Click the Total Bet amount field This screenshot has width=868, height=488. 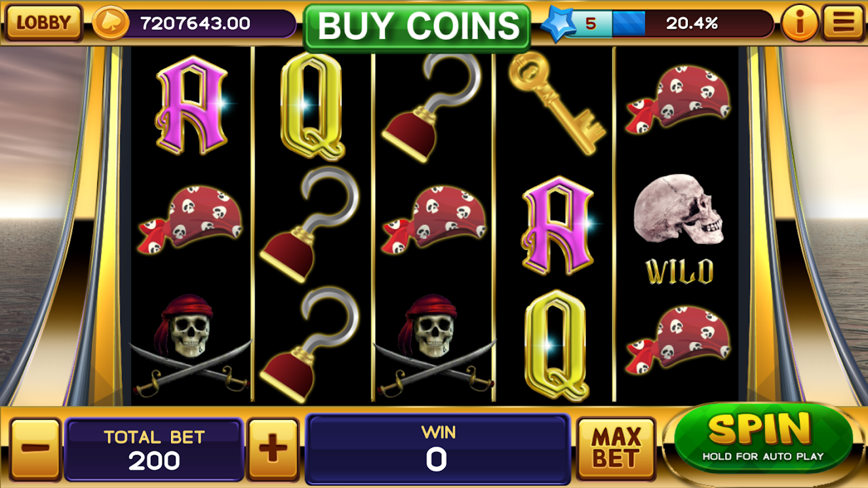154,450
